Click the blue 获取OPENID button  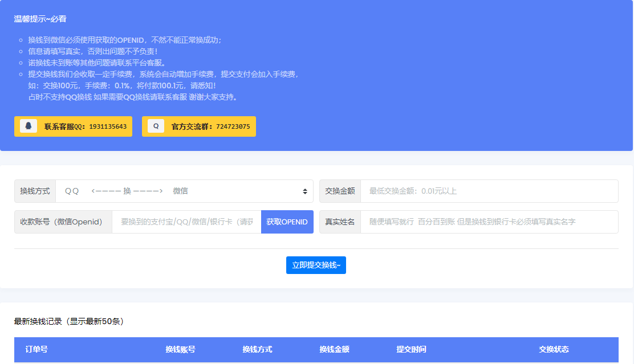287,222
